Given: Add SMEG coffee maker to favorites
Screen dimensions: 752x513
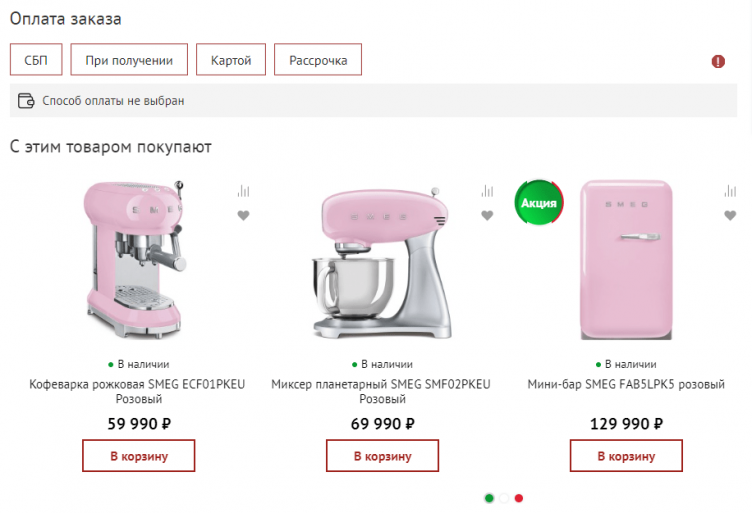Looking at the screenshot, I should tap(243, 215).
